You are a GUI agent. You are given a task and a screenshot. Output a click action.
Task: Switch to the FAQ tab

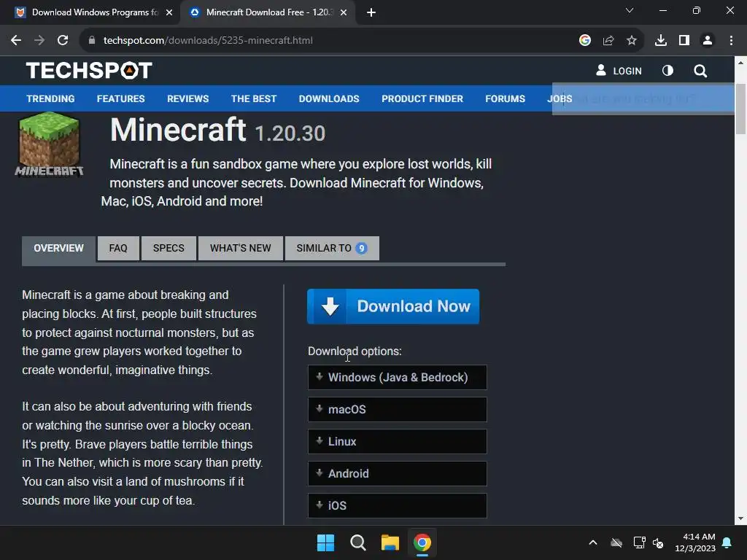[118, 249]
